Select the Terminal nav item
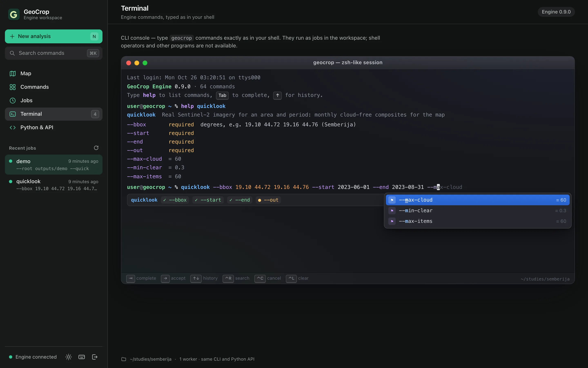The image size is (588, 368). (x=53, y=114)
